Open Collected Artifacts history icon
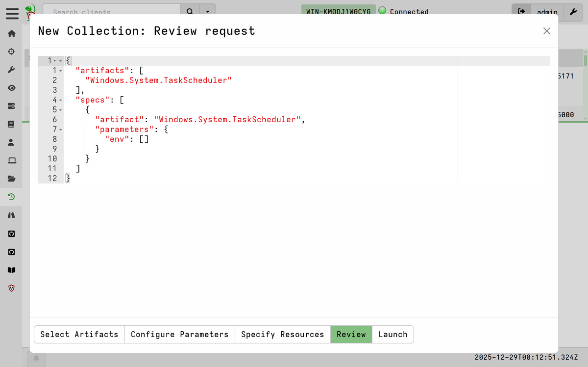588x367 pixels. (12, 197)
